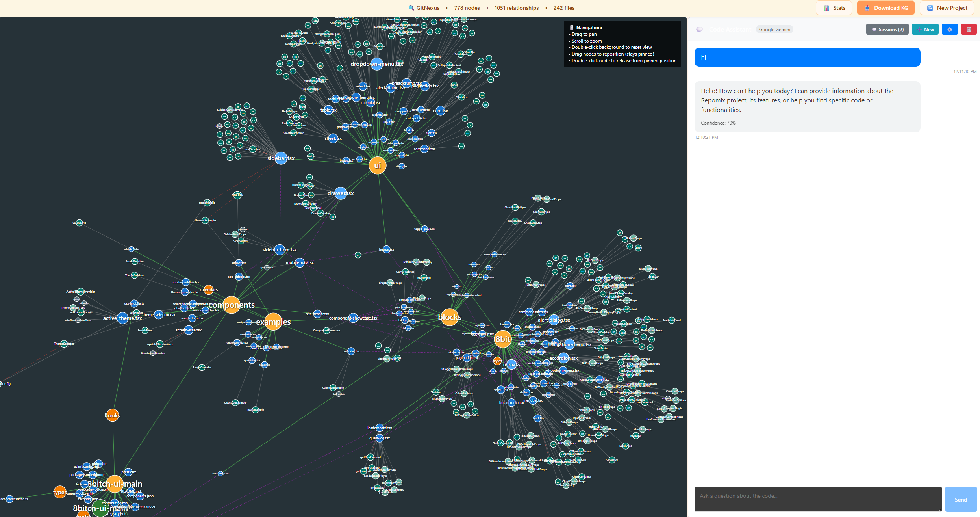Click the hooks folder node
Screen dimensions: 980x517
tap(113, 415)
